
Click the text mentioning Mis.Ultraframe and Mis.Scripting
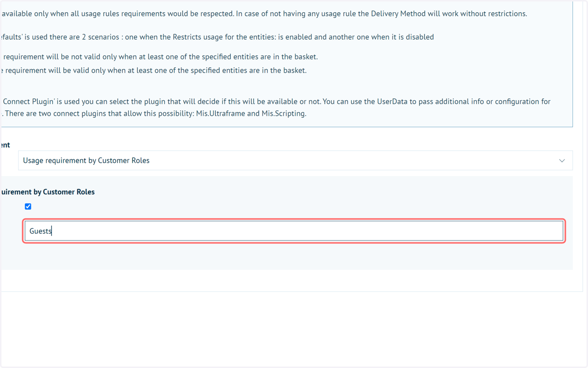(154, 113)
